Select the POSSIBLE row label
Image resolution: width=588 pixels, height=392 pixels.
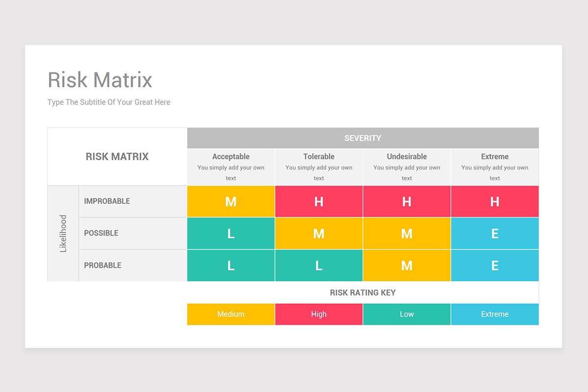(101, 233)
